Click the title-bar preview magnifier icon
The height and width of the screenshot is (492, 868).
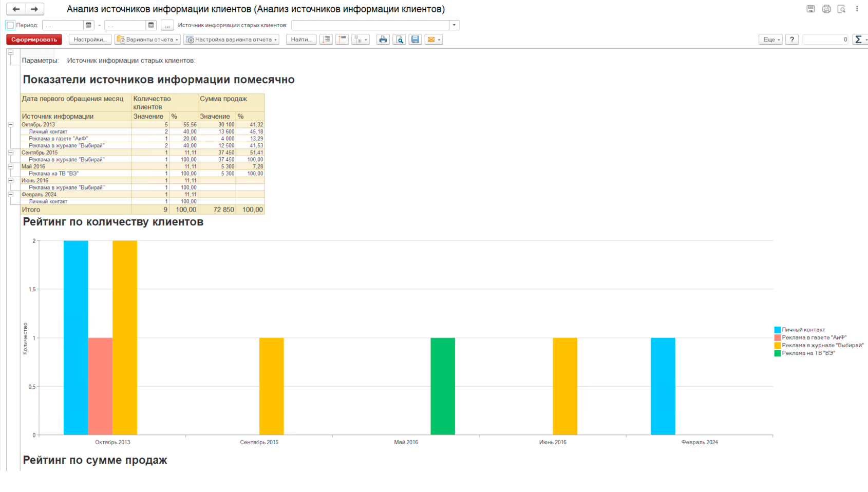[841, 9]
